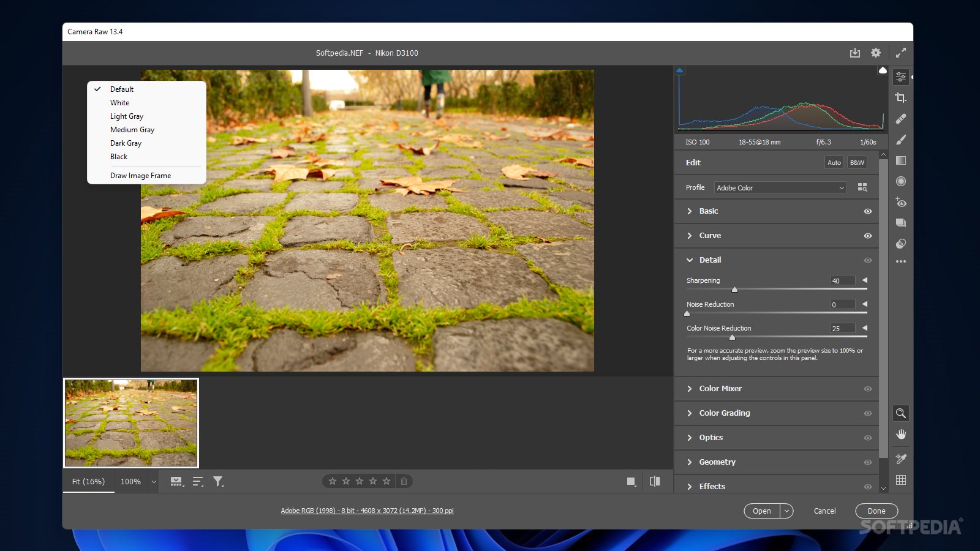The width and height of the screenshot is (980, 551).
Task: Click the trash mark-for-deletion icon
Action: [x=404, y=481]
